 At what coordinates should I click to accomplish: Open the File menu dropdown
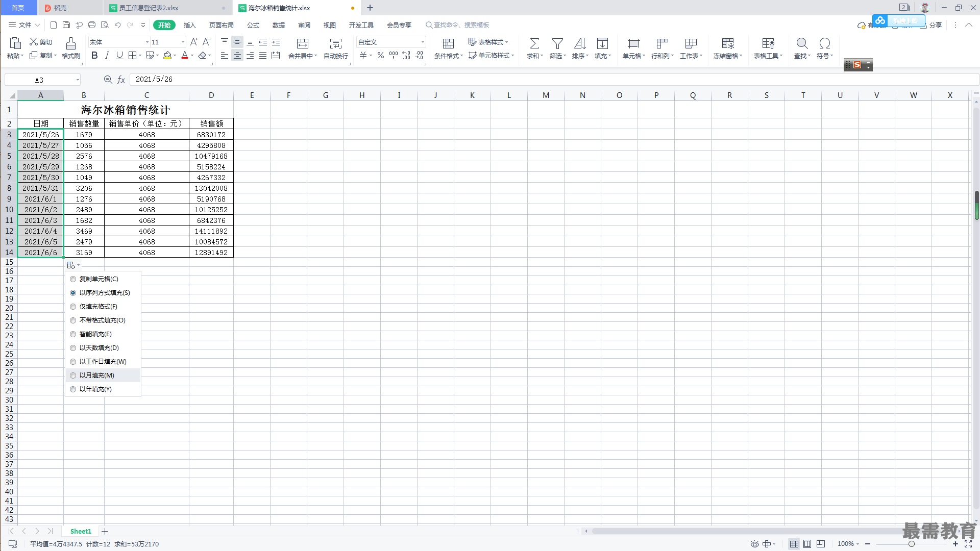(x=24, y=25)
